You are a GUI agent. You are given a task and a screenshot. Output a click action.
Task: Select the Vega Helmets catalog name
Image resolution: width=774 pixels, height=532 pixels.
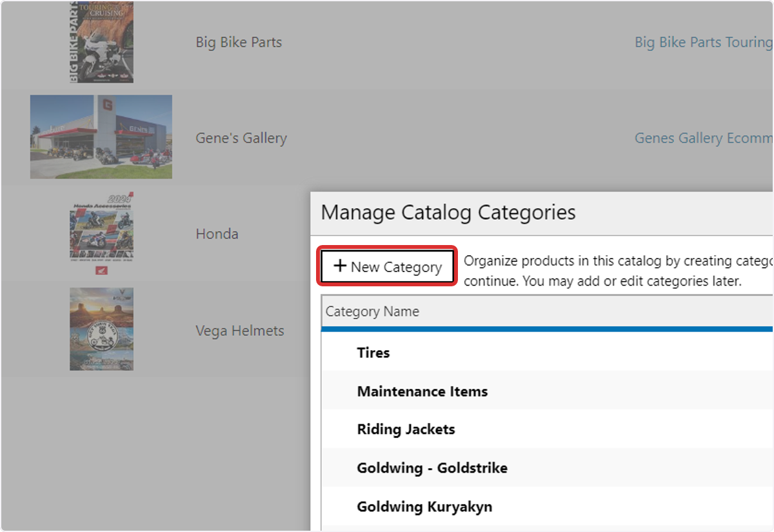(x=240, y=330)
